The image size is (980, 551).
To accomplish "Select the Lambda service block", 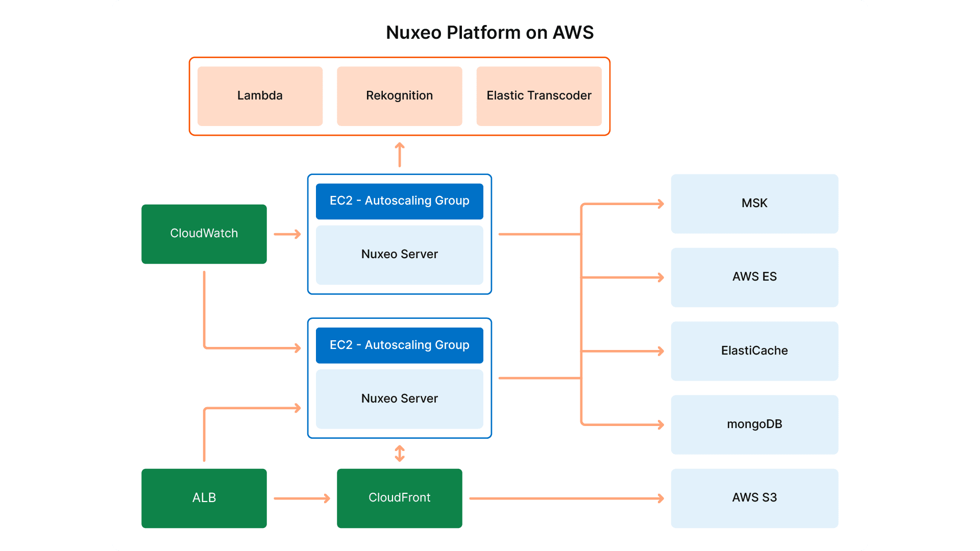I will 259,95.
